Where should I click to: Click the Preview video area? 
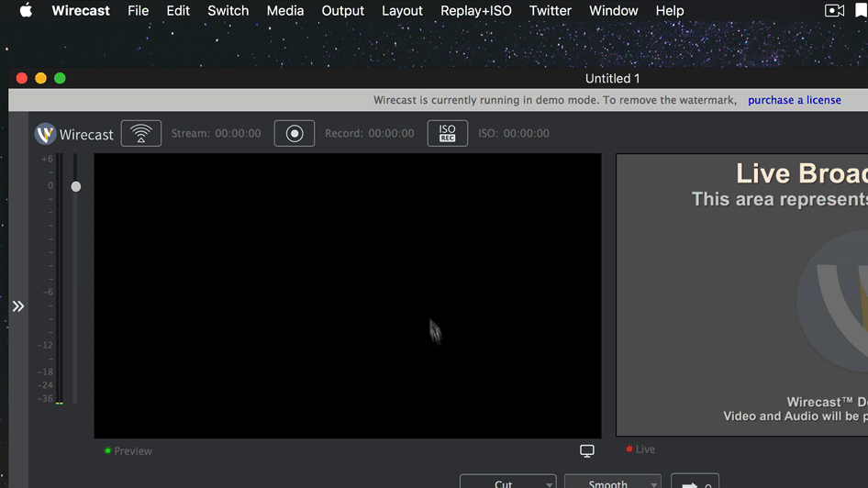click(348, 296)
